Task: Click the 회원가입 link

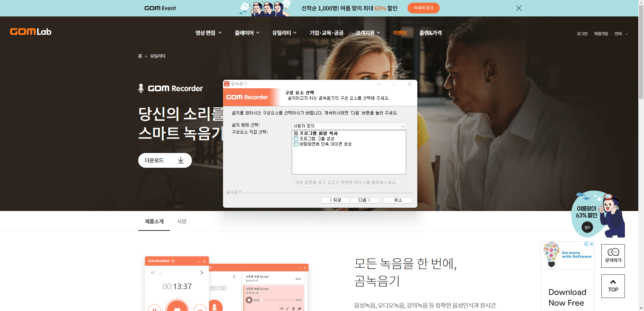Action: (x=601, y=34)
